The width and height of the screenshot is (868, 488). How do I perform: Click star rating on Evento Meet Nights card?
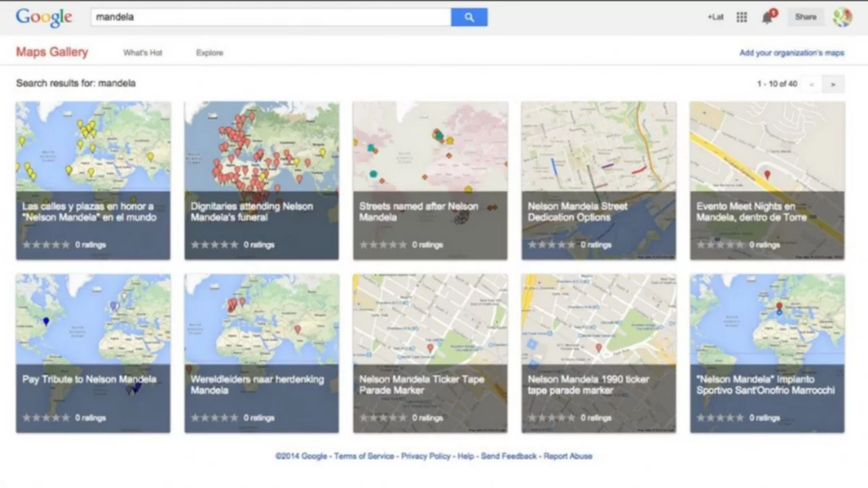coord(720,245)
